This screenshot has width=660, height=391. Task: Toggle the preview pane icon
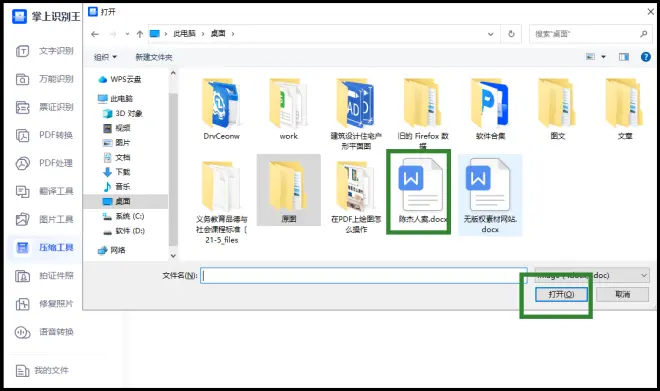624,57
